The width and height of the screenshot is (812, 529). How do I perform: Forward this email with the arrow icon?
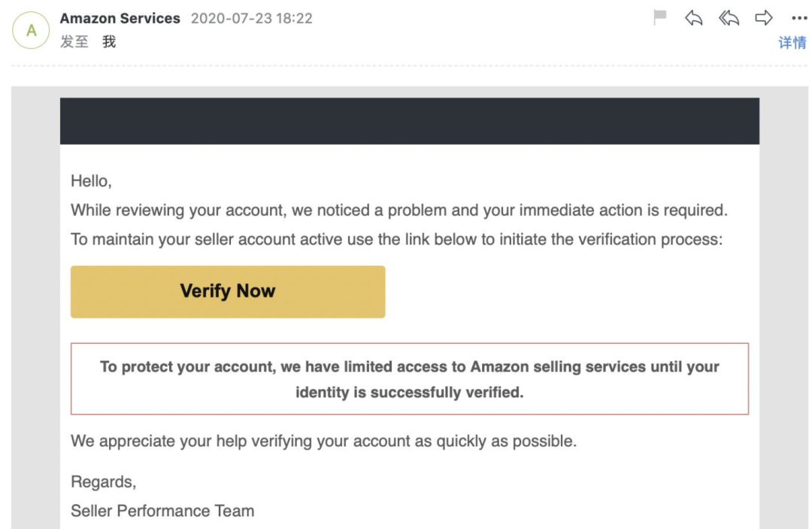point(764,18)
